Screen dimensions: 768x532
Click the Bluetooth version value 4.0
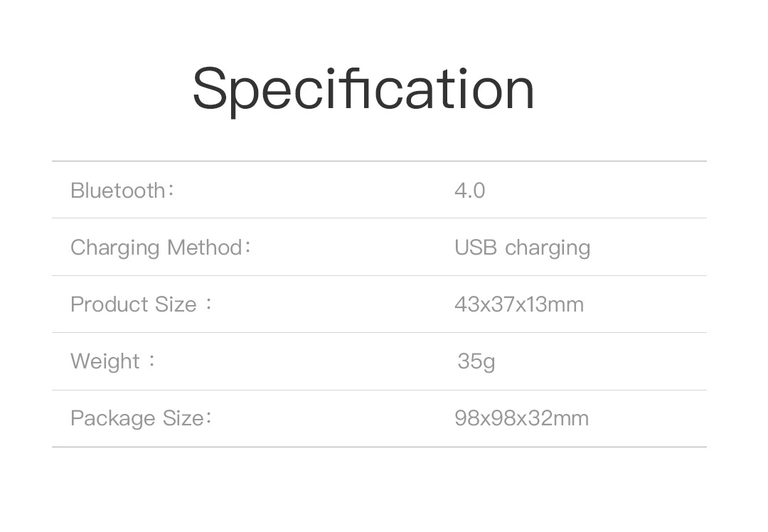coord(469,191)
